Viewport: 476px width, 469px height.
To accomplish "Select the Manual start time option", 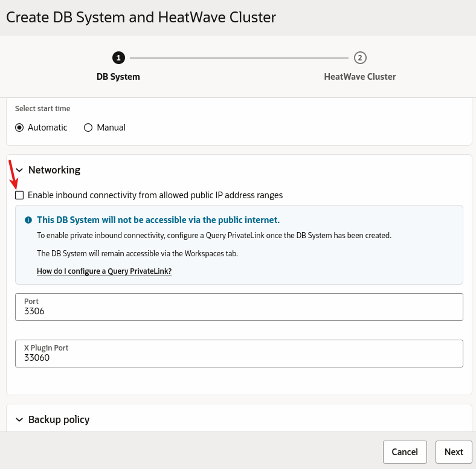I will (x=88, y=128).
